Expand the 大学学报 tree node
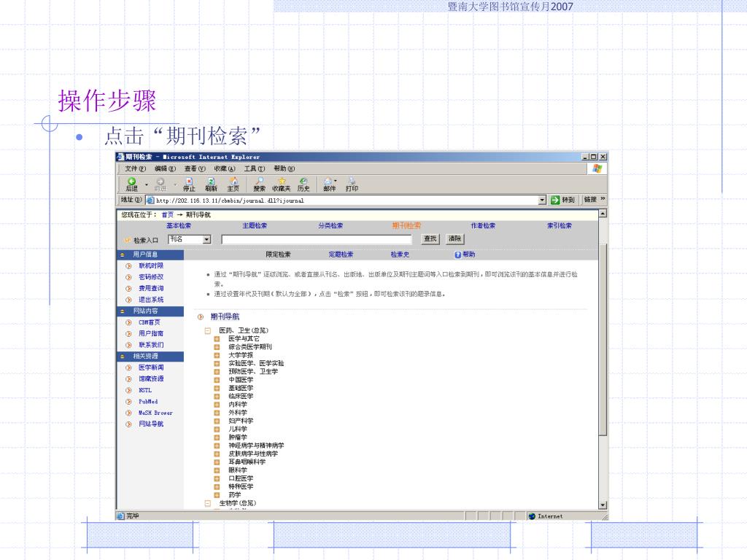 coord(217,355)
